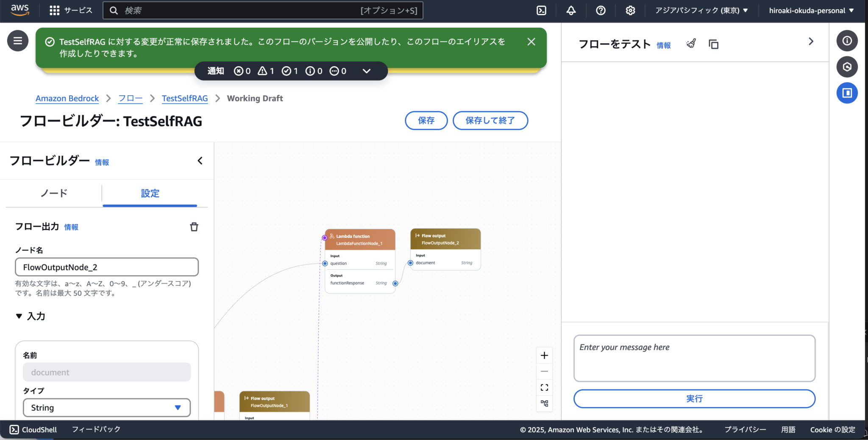Delete FlowOutputNode_2 using the trash icon
The image size is (868, 440).
[194, 227]
